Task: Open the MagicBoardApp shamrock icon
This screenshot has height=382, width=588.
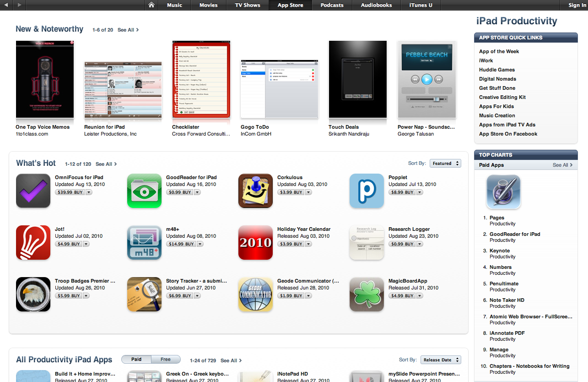Action: click(367, 294)
